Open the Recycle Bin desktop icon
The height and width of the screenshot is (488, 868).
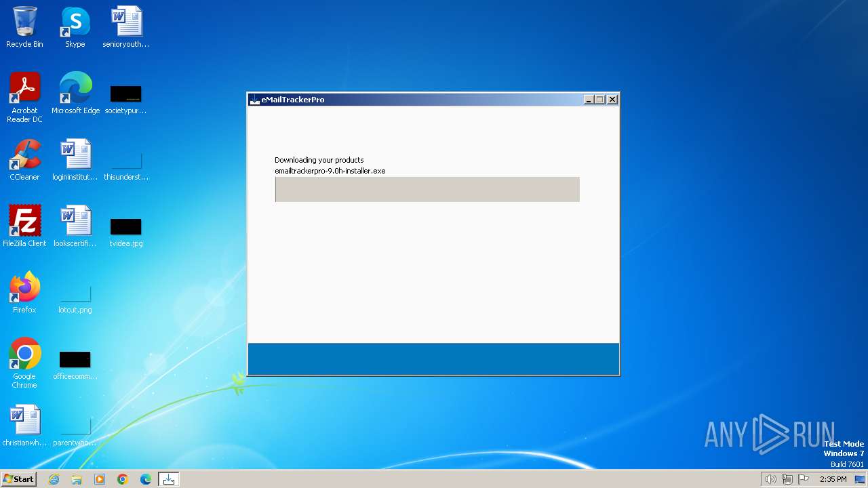(x=24, y=27)
